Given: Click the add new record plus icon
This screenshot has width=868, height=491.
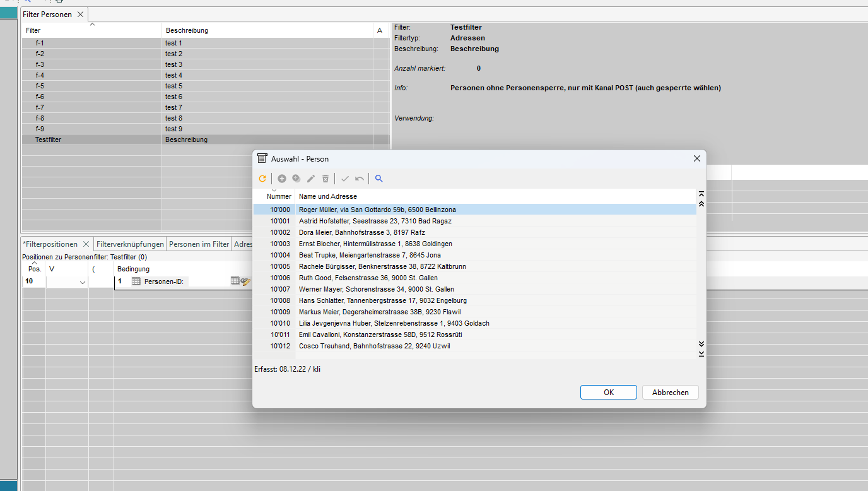Looking at the screenshot, I should [282, 179].
